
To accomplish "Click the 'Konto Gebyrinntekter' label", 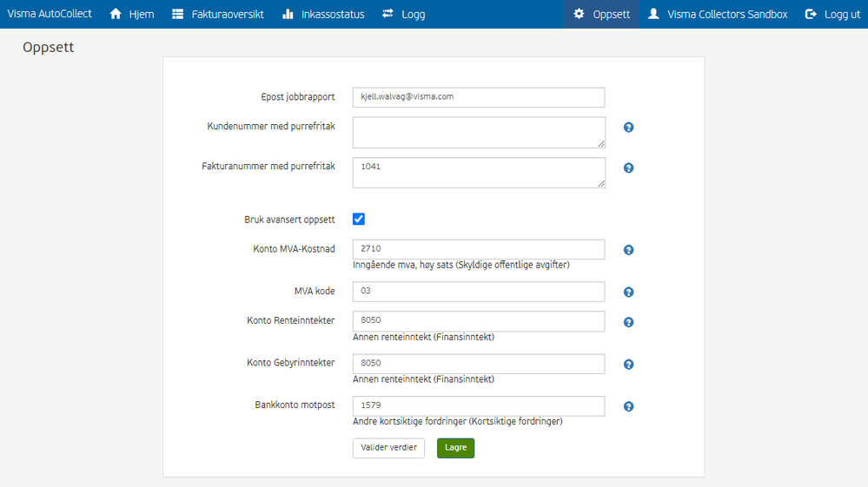I will tap(290, 363).
